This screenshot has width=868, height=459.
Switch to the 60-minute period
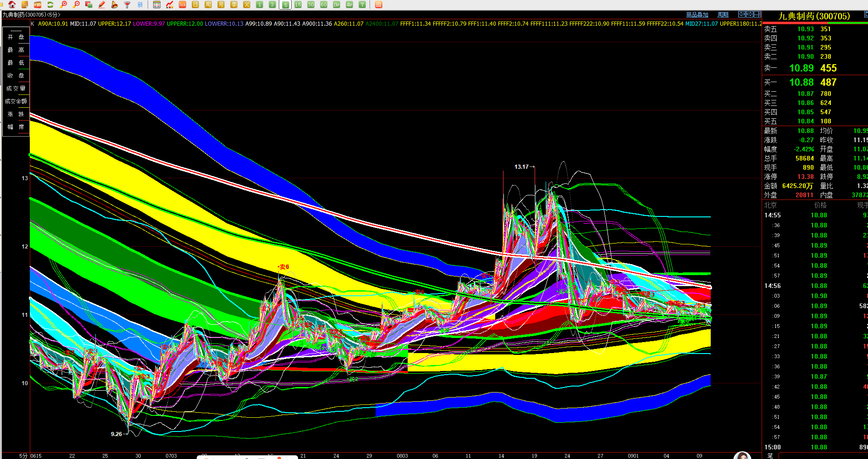point(324,5)
